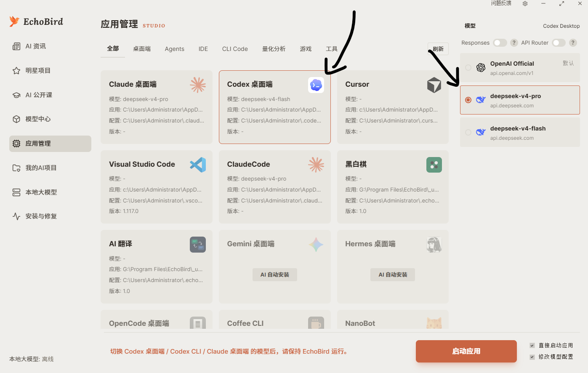The image size is (588, 373).
Task: Click the NanoBot card title
Action: 360,323
